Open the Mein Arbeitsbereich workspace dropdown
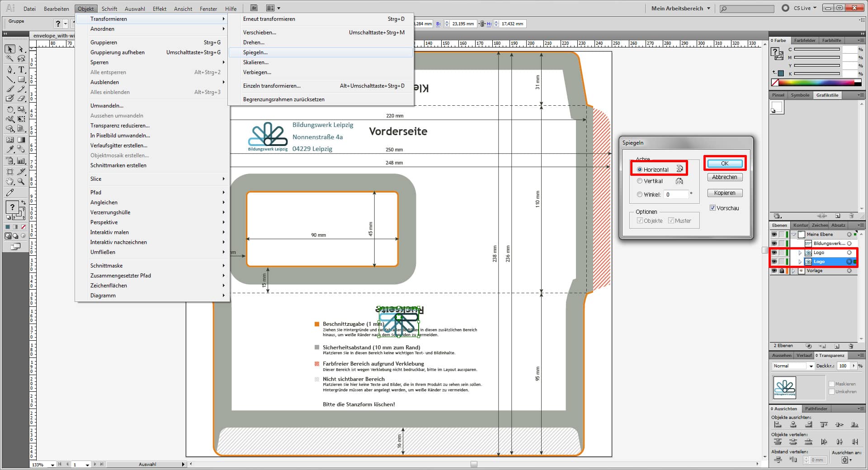Viewport: 868px width, 470px height. pos(680,9)
